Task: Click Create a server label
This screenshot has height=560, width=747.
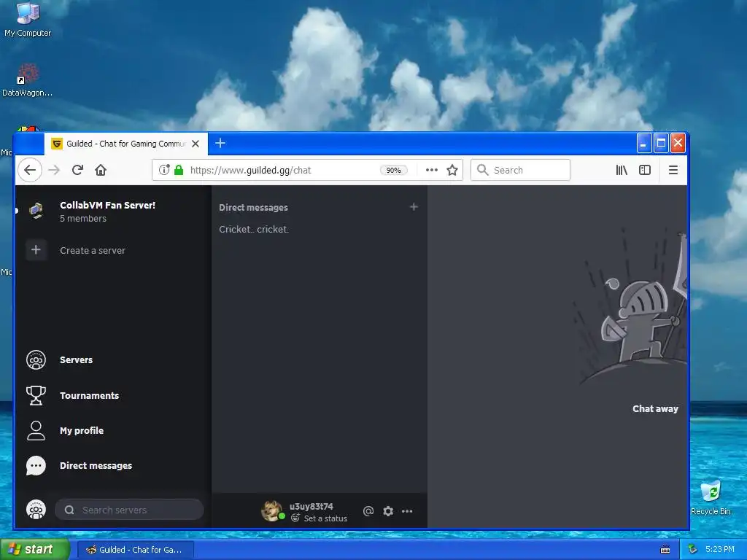Action: pos(93,251)
